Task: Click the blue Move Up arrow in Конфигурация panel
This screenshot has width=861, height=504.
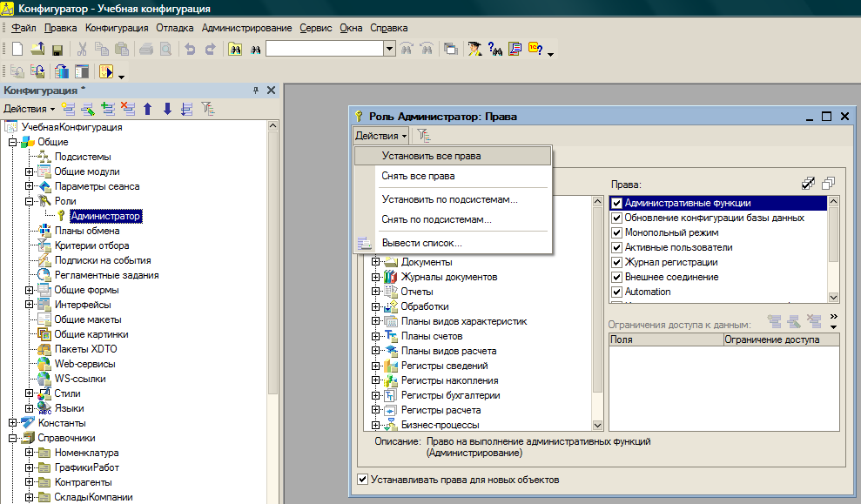Action: pyautogui.click(x=147, y=109)
